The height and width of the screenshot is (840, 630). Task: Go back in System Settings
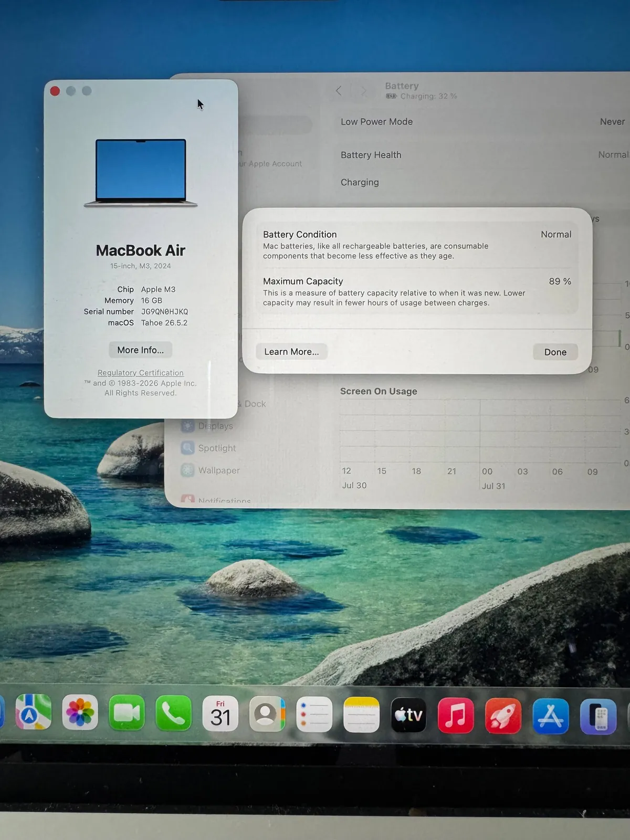[339, 91]
